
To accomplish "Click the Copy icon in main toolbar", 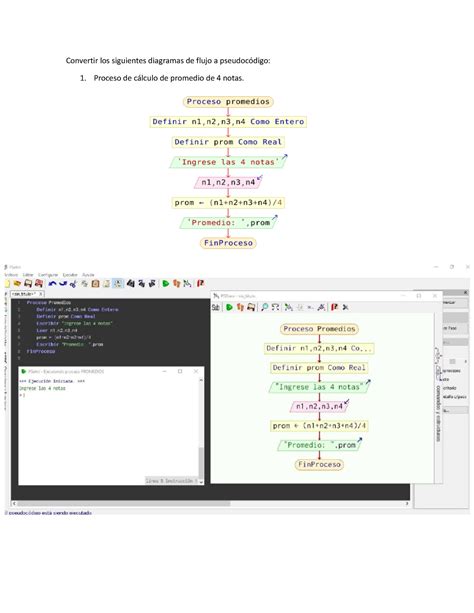I will click(84, 283).
